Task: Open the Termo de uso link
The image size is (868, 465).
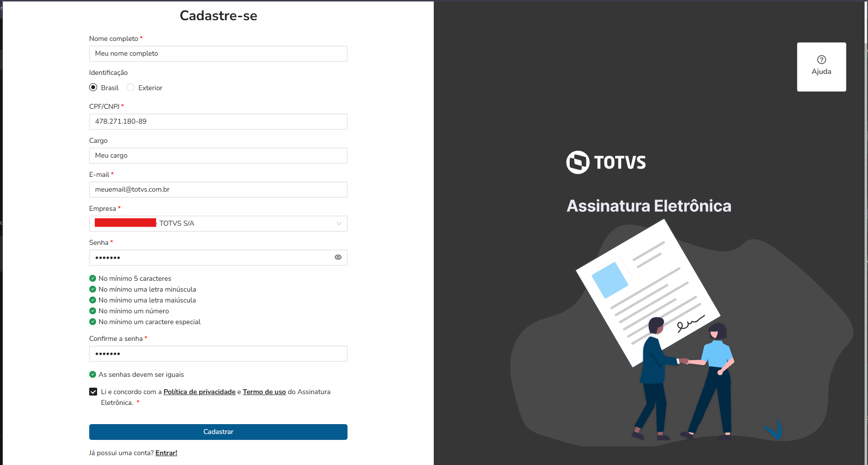Action: tap(264, 392)
